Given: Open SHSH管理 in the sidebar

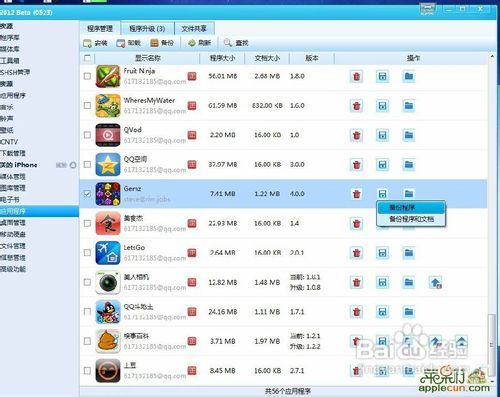Looking at the screenshot, I should pos(15,72).
